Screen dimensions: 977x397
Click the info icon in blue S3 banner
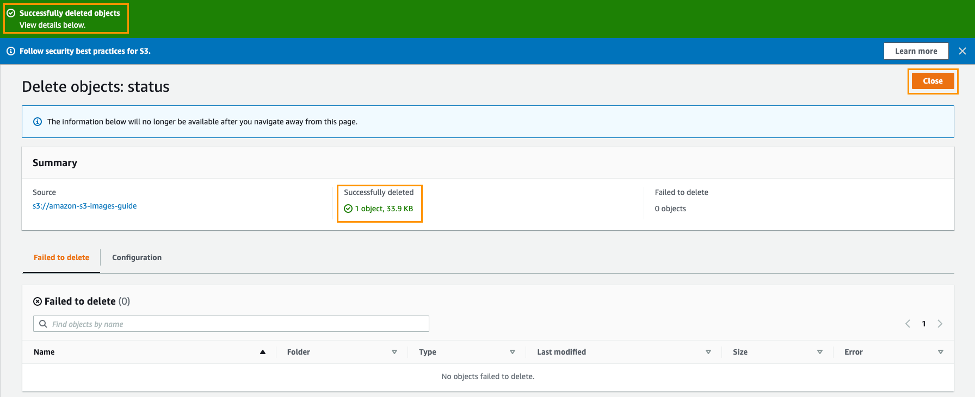11,51
